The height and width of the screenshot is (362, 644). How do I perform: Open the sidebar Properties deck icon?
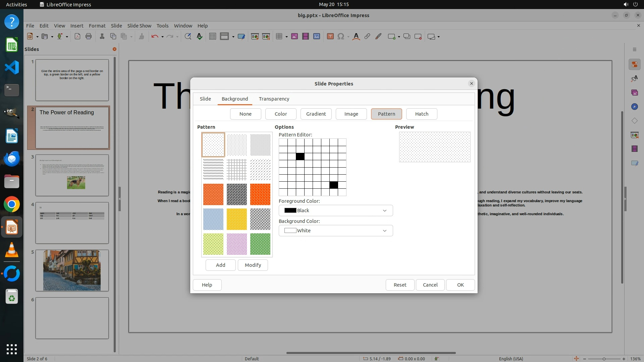pyautogui.click(x=634, y=64)
